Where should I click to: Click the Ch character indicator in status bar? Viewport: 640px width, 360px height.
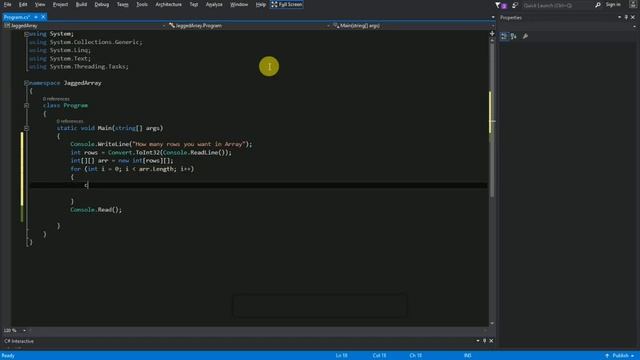pos(416,356)
